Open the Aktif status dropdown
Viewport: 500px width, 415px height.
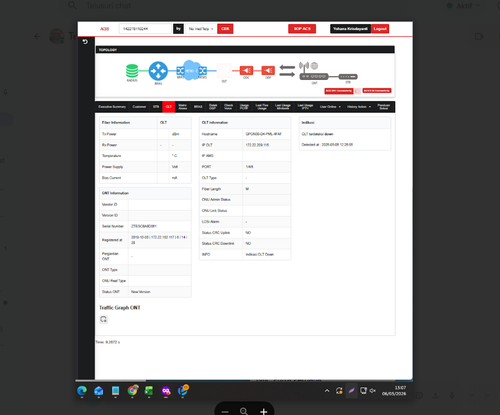tap(464, 5)
